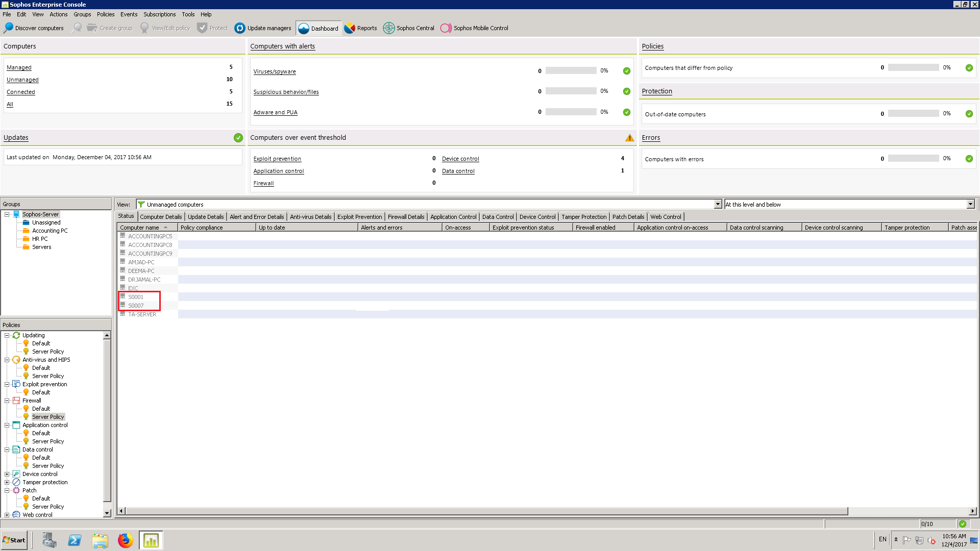Click the Tamper protection policy icon
980x551 pixels.
point(16,482)
